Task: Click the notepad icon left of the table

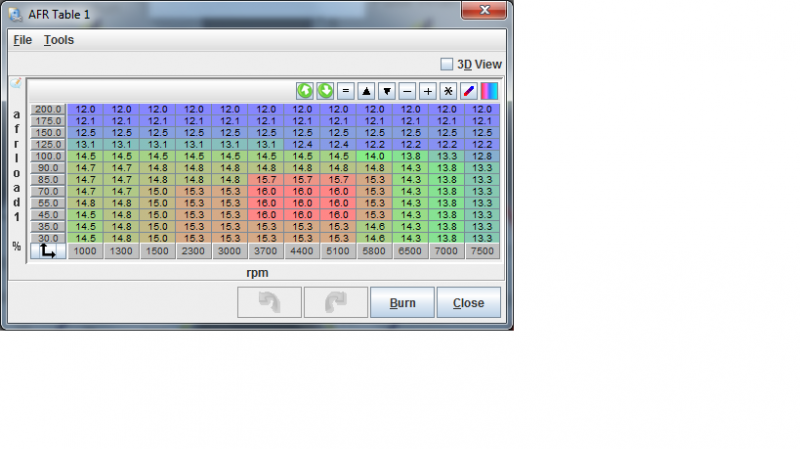Action: point(16,83)
